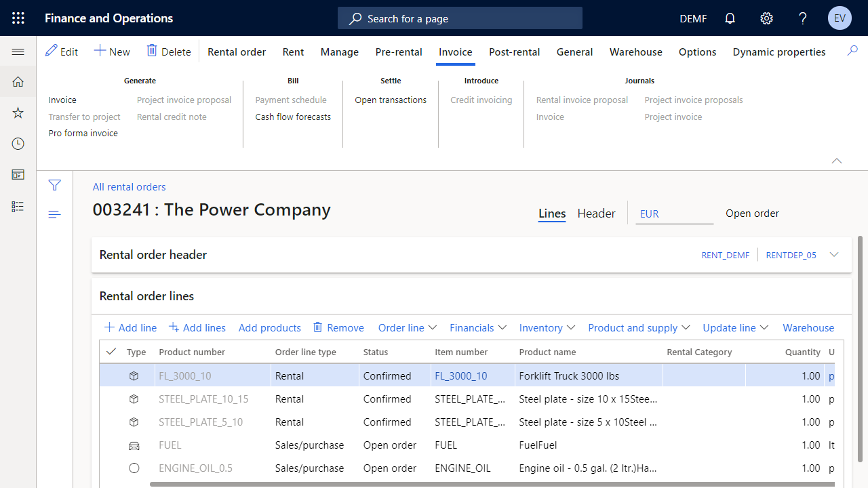The height and width of the screenshot is (488, 868).
Task: Expand the Rental order header section chevron
Action: [835, 255]
